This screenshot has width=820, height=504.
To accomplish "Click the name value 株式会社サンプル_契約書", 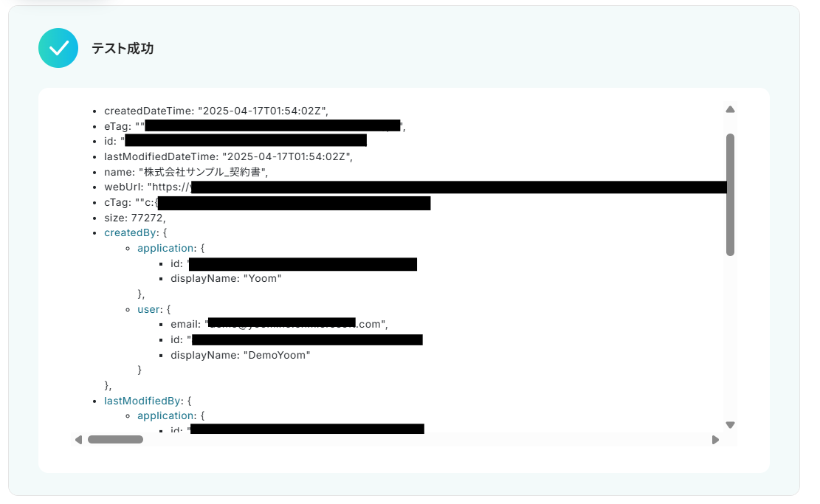I will point(204,172).
